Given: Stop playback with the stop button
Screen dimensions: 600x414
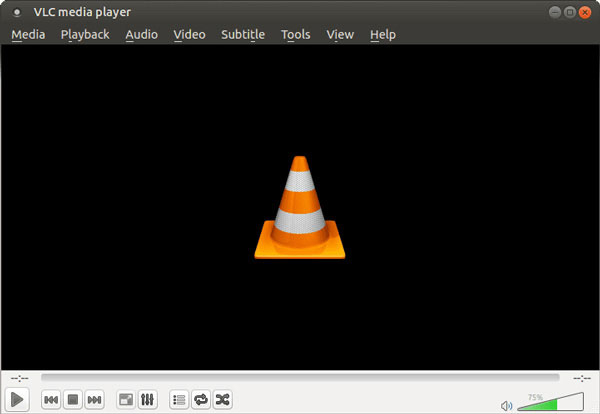Looking at the screenshot, I should [x=73, y=400].
